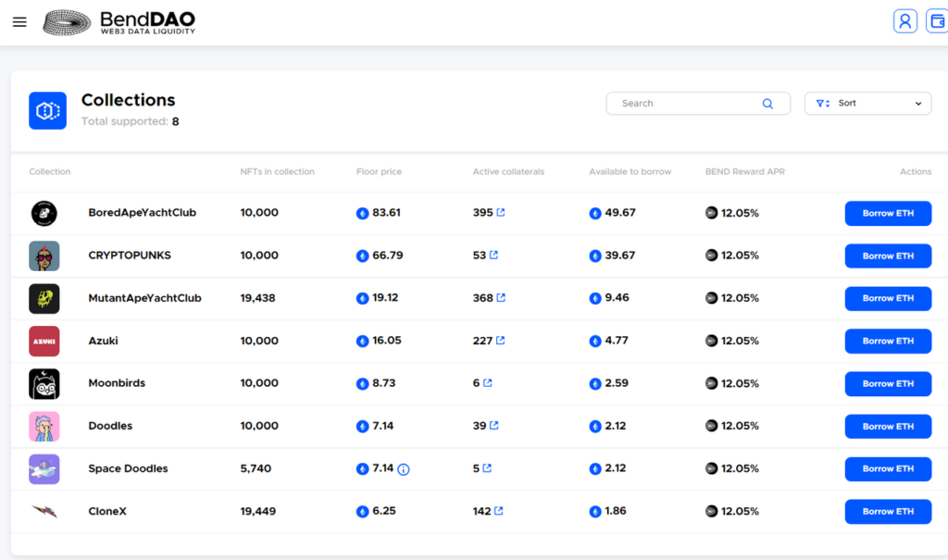Click Space Doodles NFT count 5,740
The image size is (948, 560).
(256, 468)
